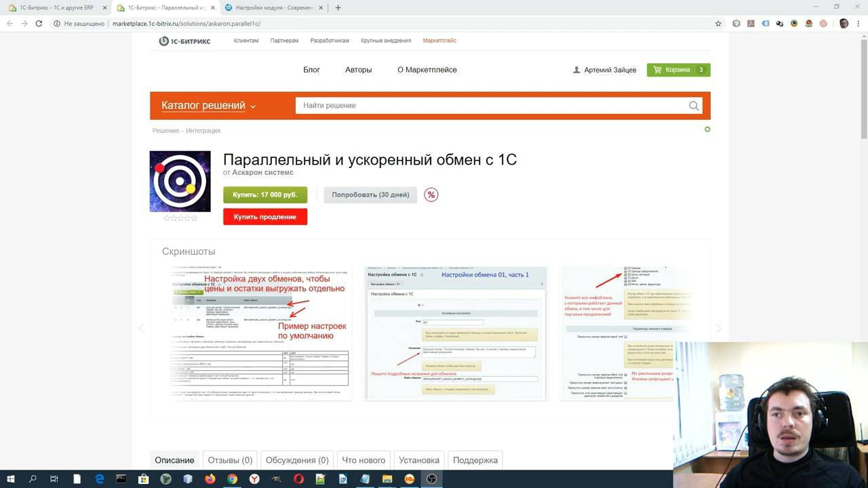Open File Explorer from the taskbar
The height and width of the screenshot is (488, 868).
click(387, 479)
